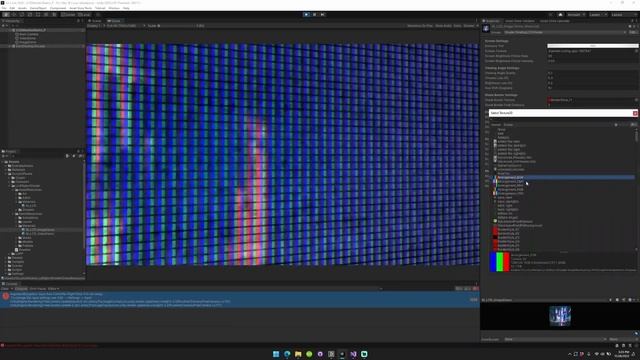640x360 pixels.
Task: Select the Move tool in Unity toolbar
Action: tap(14, 14)
